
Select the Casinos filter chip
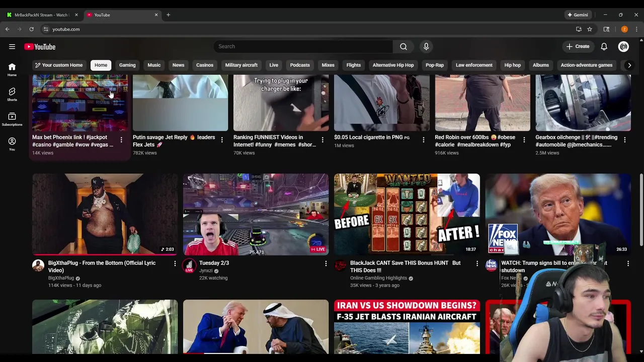(205, 65)
